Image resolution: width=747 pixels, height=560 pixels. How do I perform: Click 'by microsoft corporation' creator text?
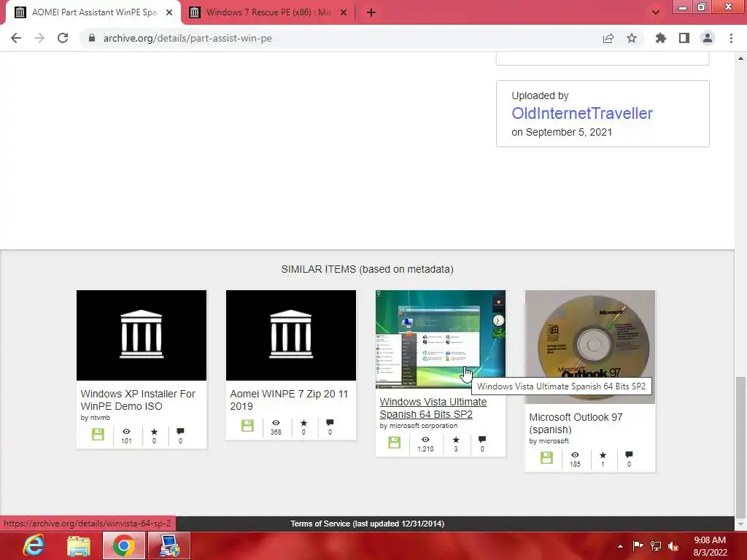point(418,426)
